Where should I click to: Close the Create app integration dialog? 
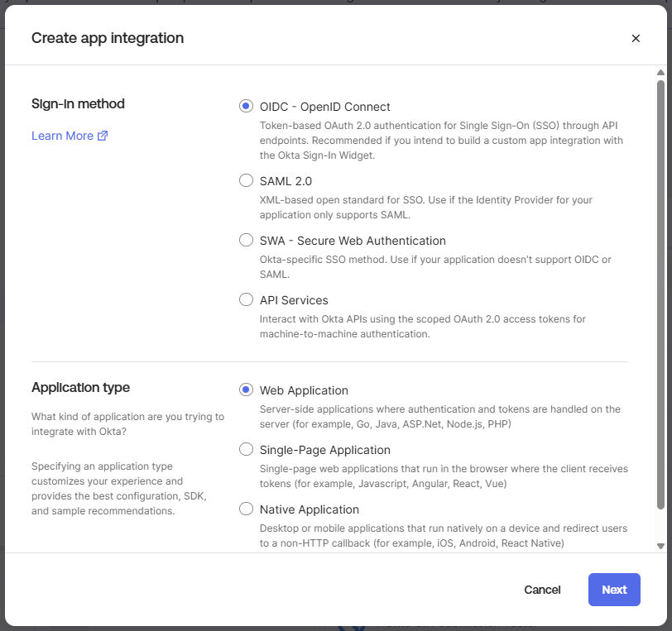[x=636, y=39]
